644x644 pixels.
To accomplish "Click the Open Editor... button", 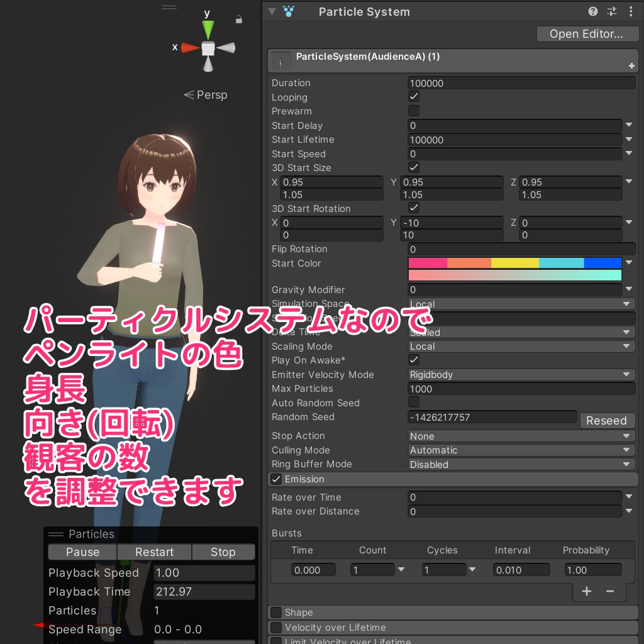I will 587,33.
